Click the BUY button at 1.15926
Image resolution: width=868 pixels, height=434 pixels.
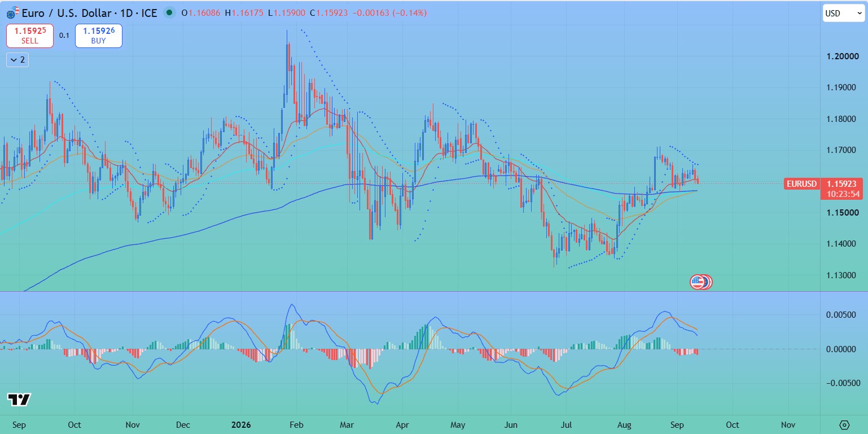[x=99, y=36]
